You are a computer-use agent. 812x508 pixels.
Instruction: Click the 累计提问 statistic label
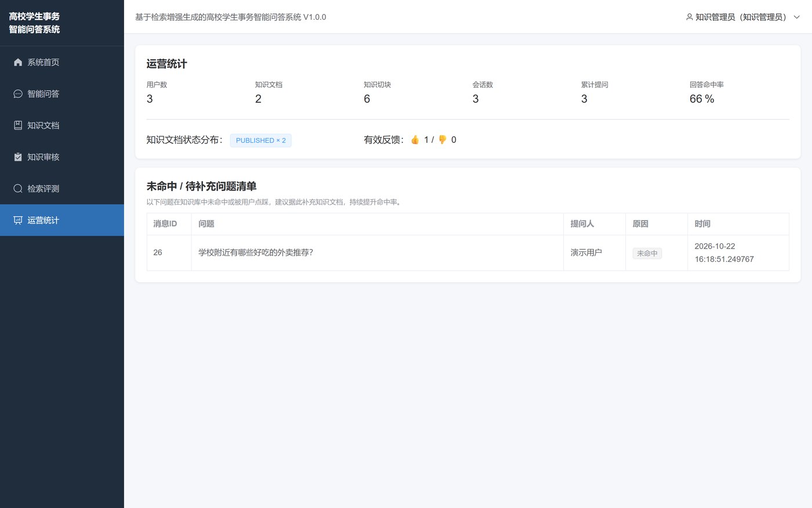tap(594, 85)
